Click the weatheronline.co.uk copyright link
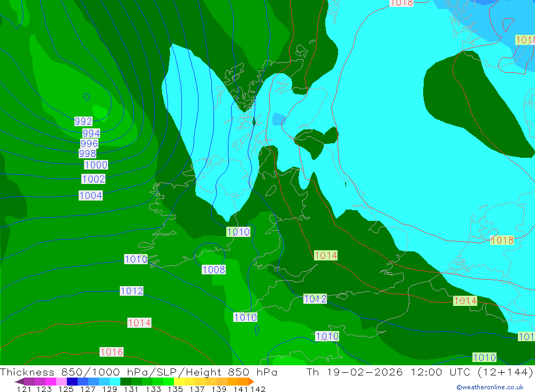 click(x=490, y=387)
